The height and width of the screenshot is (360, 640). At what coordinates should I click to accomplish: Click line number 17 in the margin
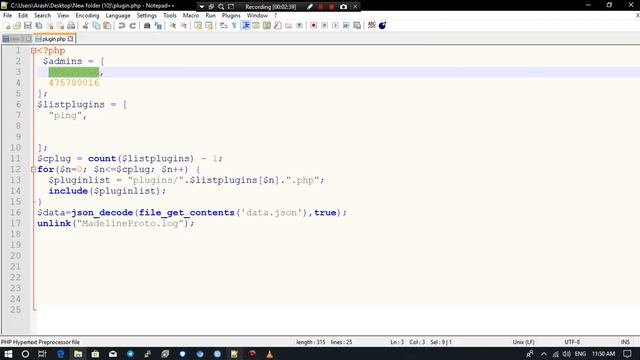(16, 223)
